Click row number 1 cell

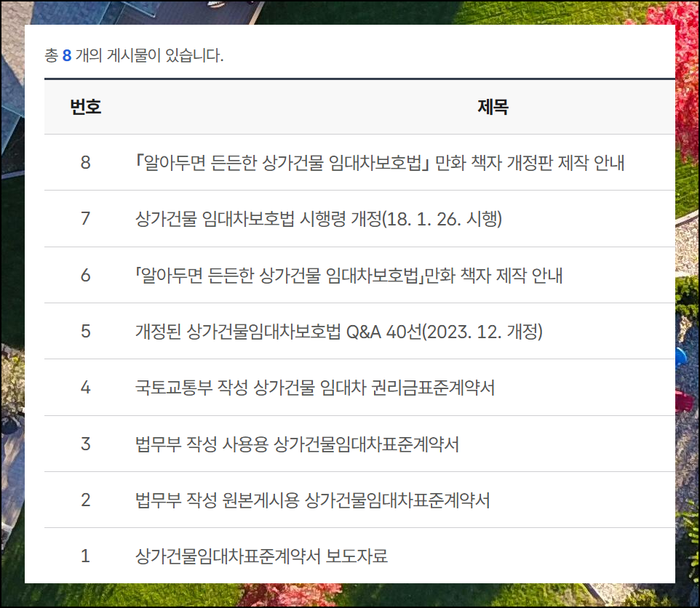(86, 556)
